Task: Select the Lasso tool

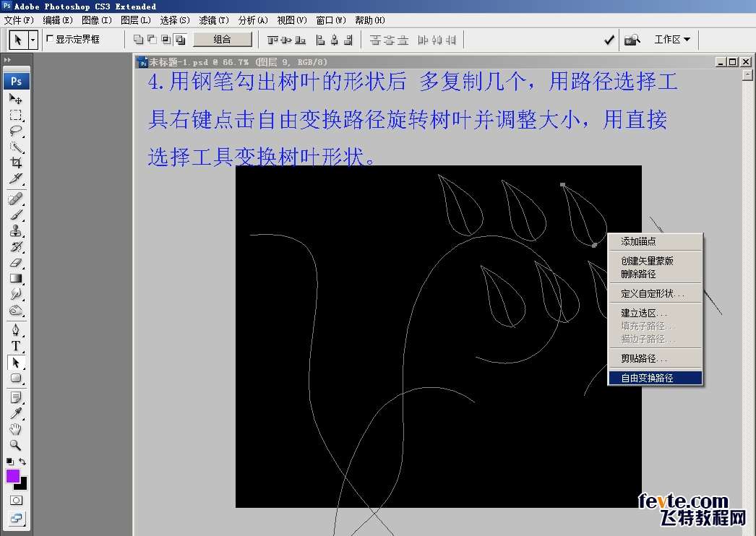Action: click(16, 131)
